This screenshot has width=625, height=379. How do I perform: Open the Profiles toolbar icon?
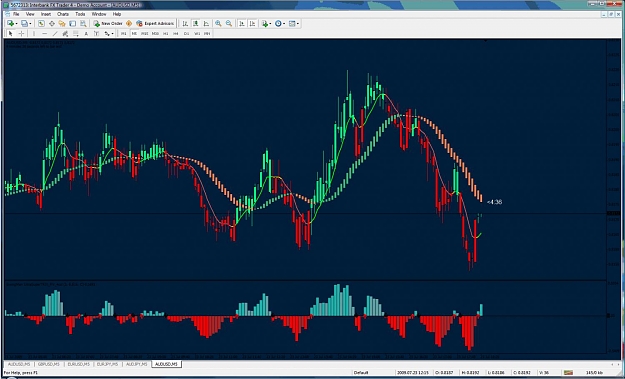tap(24, 24)
